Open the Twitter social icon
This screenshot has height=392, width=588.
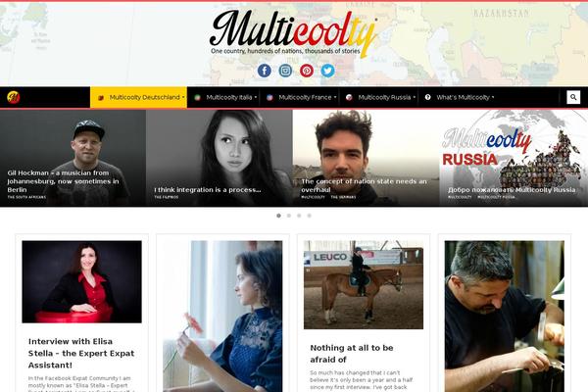pos(327,71)
